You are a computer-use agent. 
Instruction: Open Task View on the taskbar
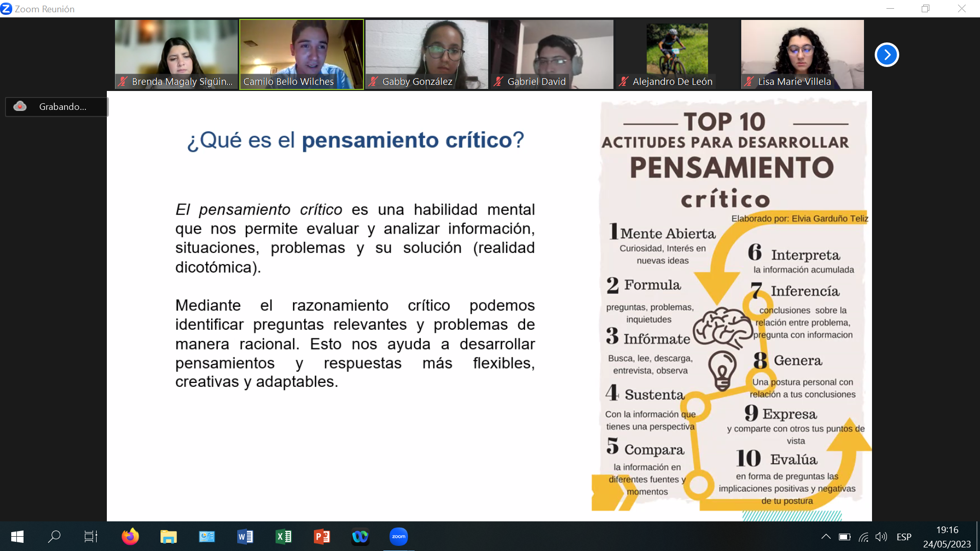pos(91,536)
